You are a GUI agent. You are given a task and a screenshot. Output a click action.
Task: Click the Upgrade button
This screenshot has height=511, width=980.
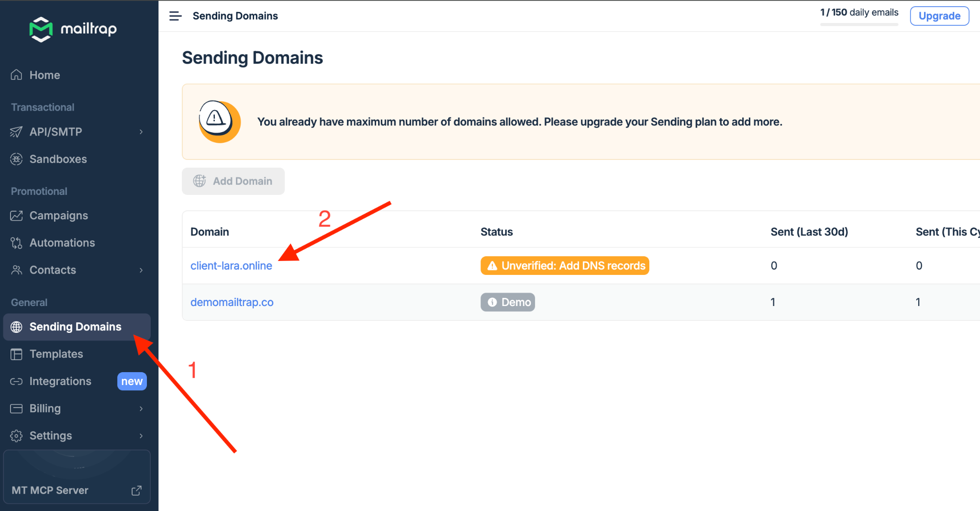coord(939,16)
